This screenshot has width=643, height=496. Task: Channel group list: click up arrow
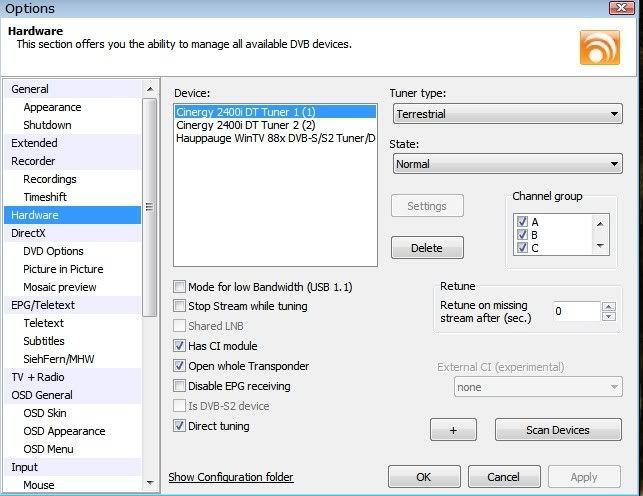pos(600,224)
